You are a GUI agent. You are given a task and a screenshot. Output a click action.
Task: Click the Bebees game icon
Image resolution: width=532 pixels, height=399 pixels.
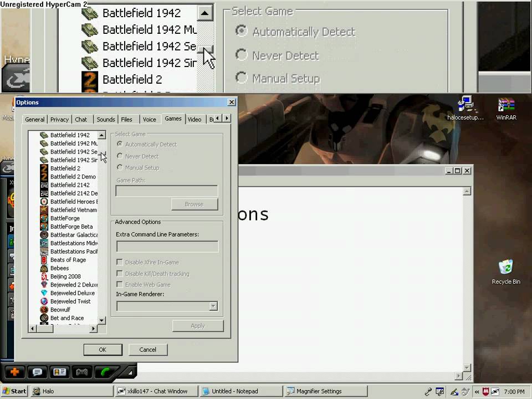pos(44,268)
